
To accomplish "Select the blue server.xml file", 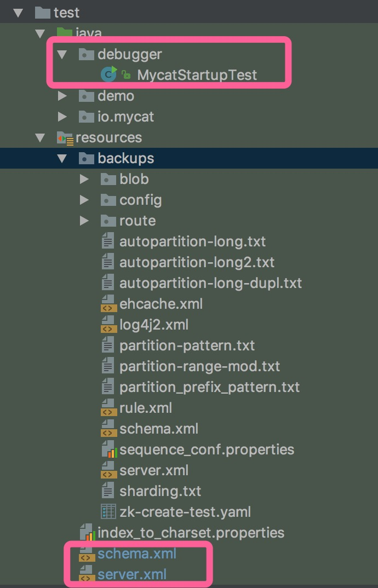I will coord(132,574).
